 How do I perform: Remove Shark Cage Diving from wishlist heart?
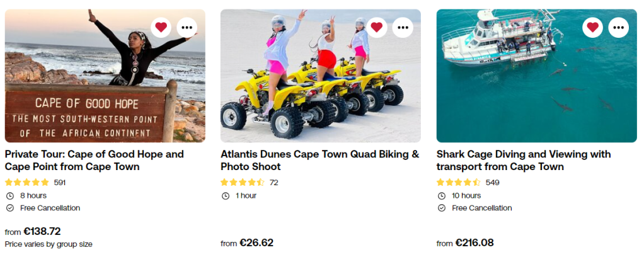coord(592,27)
